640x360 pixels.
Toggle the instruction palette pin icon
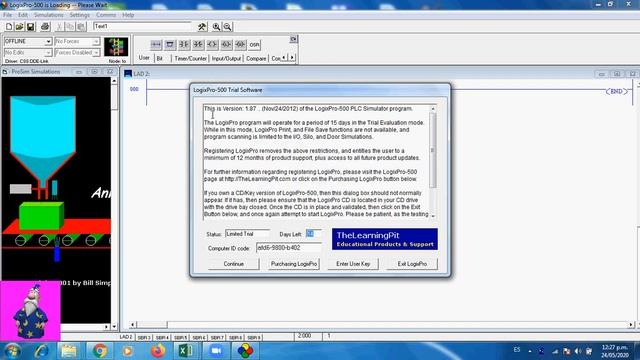[x=293, y=39]
